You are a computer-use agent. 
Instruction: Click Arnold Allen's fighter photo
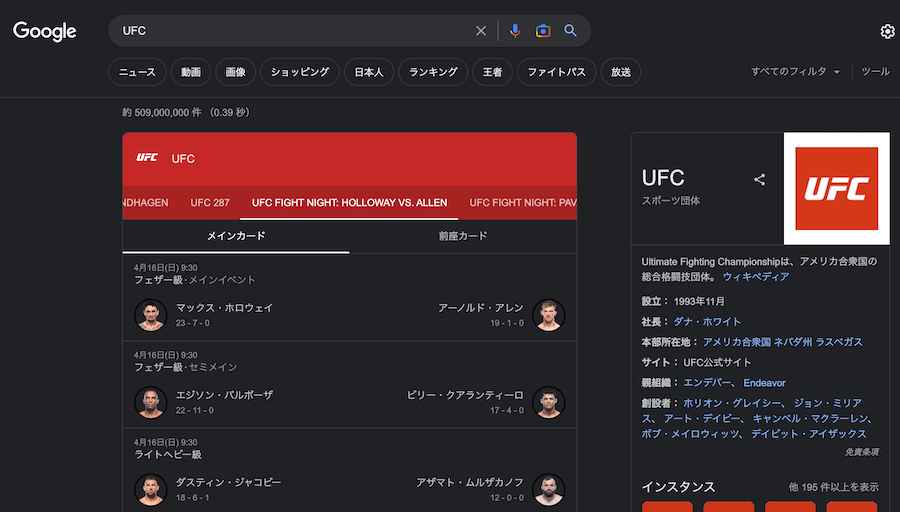(549, 315)
